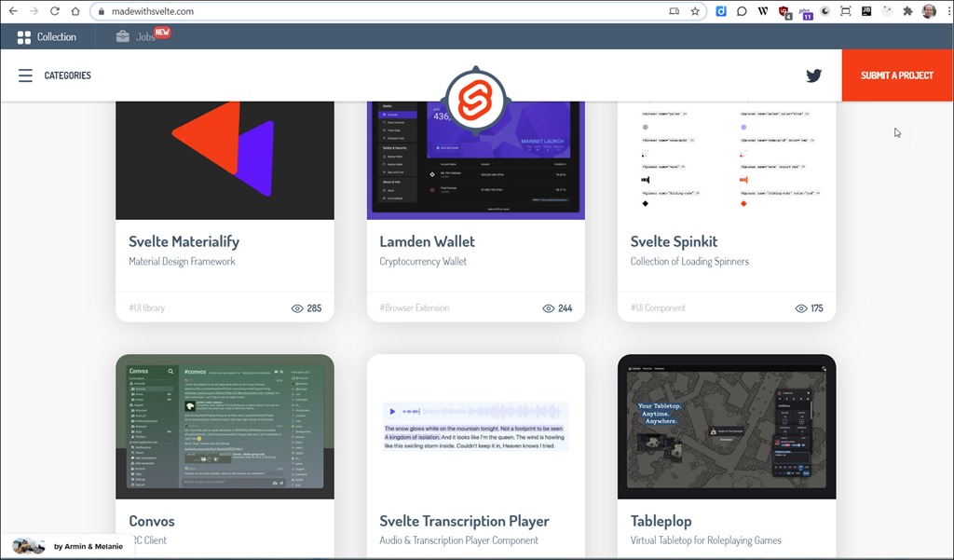Viewport: 954px width, 560px height.
Task: Open the php extension with badge 11
Action: click(805, 12)
